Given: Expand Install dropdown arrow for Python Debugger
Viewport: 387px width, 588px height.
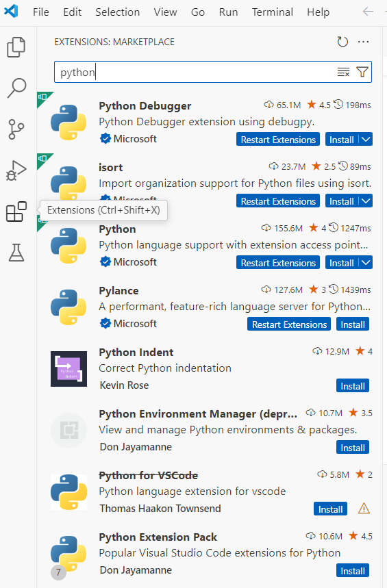Looking at the screenshot, I should [366, 140].
